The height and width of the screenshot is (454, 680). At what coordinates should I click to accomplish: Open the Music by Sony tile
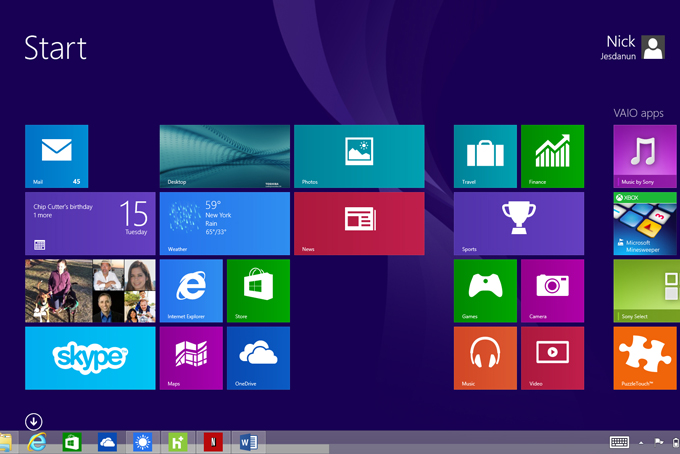645,156
